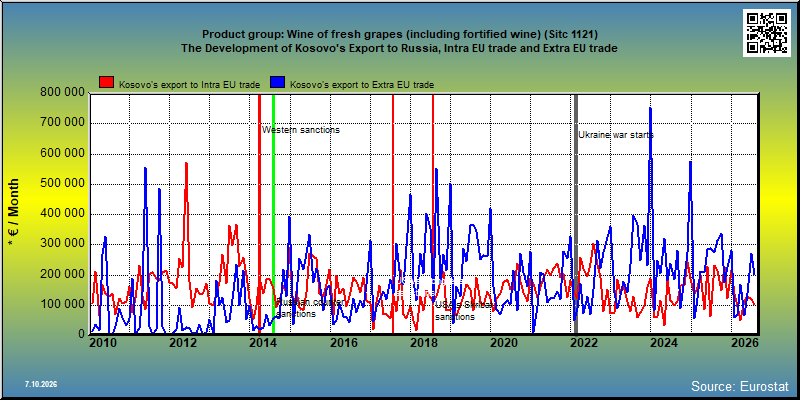Click the 2026 x-axis label
The image size is (800, 400).
tap(743, 343)
